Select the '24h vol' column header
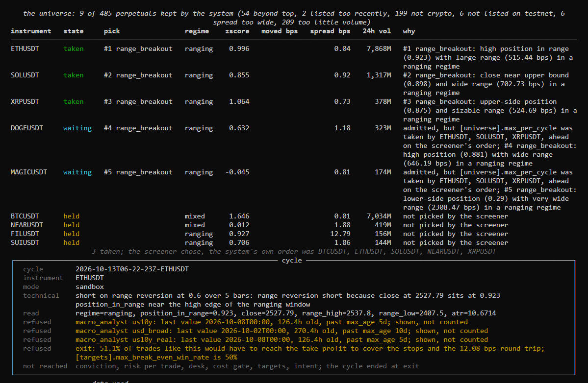The height and width of the screenshot is (383, 588). point(377,31)
